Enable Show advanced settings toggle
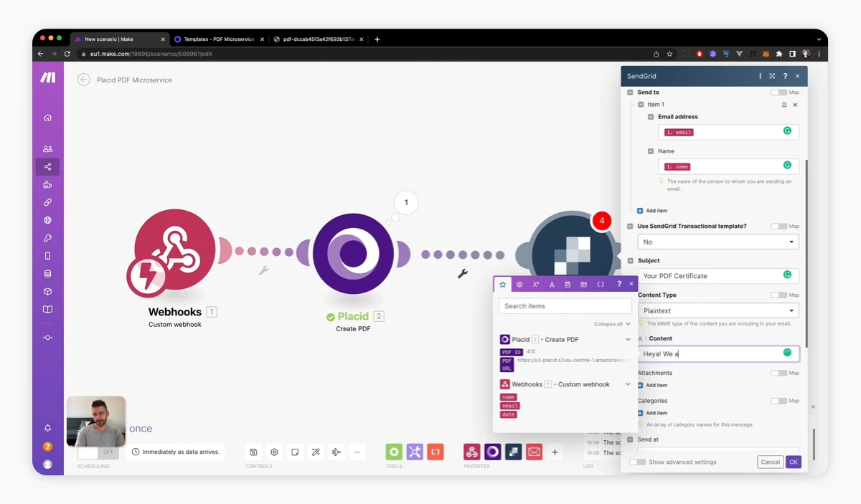The image size is (861, 504). tap(637, 462)
